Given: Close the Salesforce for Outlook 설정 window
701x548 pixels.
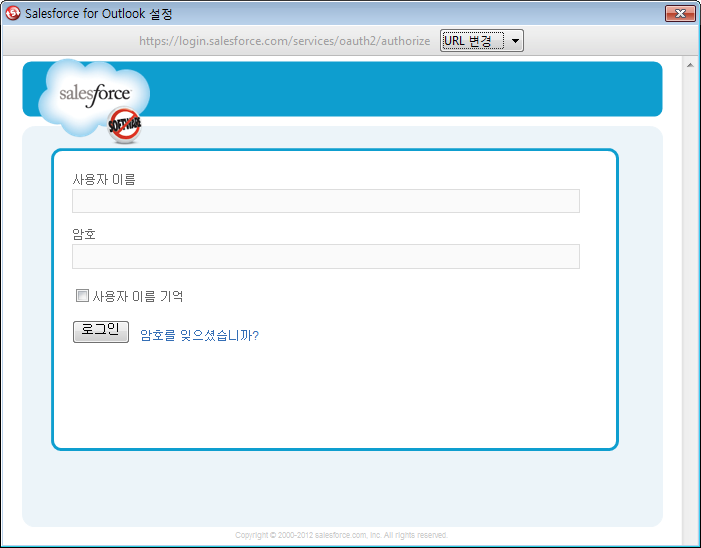Looking at the screenshot, I should click(680, 13).
